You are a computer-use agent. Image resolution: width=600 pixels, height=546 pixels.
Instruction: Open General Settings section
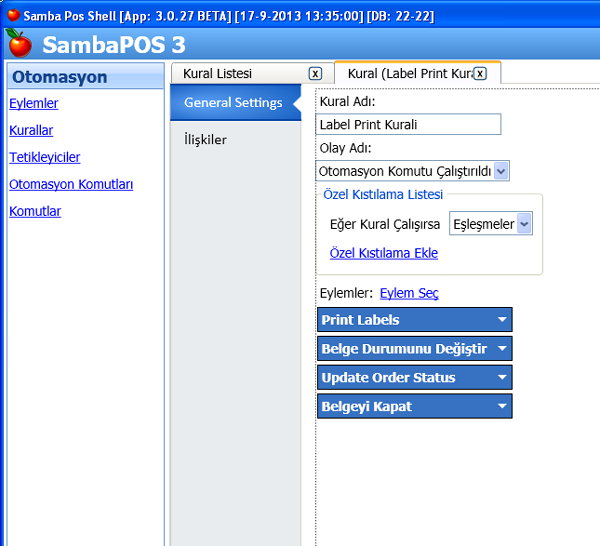tap(233, 102)
